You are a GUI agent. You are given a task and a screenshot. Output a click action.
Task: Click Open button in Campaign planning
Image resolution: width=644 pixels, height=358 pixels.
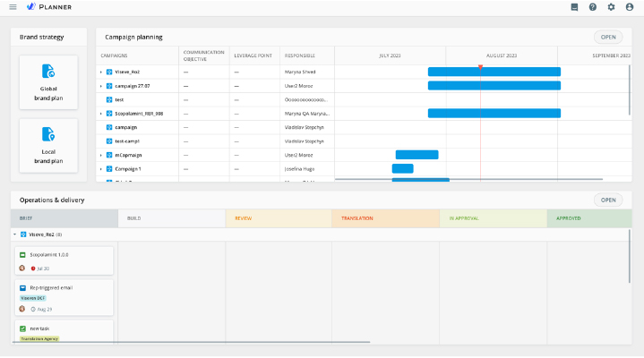click(608, 38)
